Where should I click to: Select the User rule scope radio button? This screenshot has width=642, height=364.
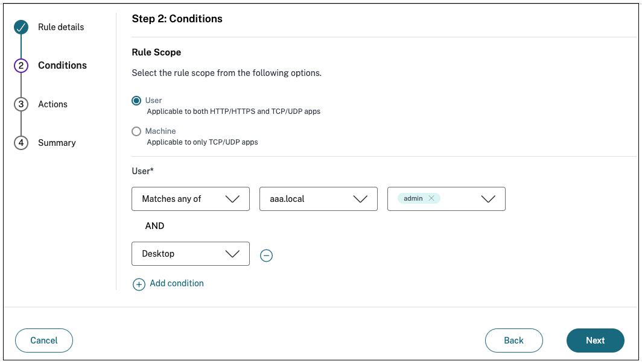[136, 101]
